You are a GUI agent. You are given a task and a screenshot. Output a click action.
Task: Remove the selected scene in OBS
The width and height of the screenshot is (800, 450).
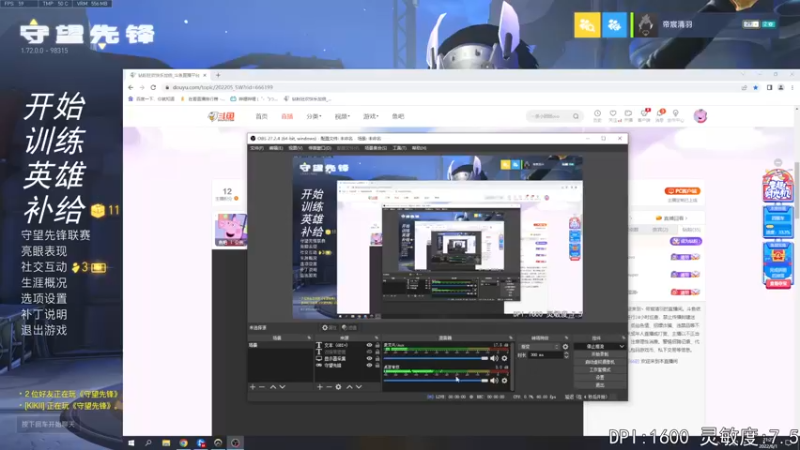click(x=262, y=387)
